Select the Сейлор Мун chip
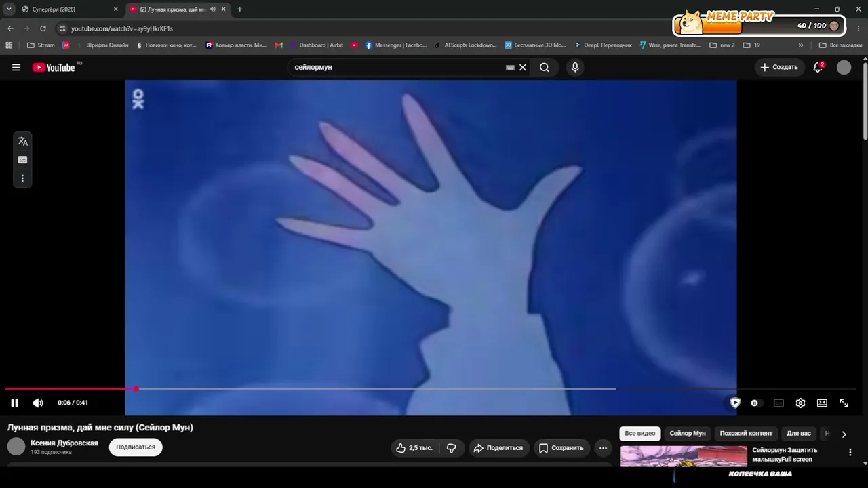 688,434
